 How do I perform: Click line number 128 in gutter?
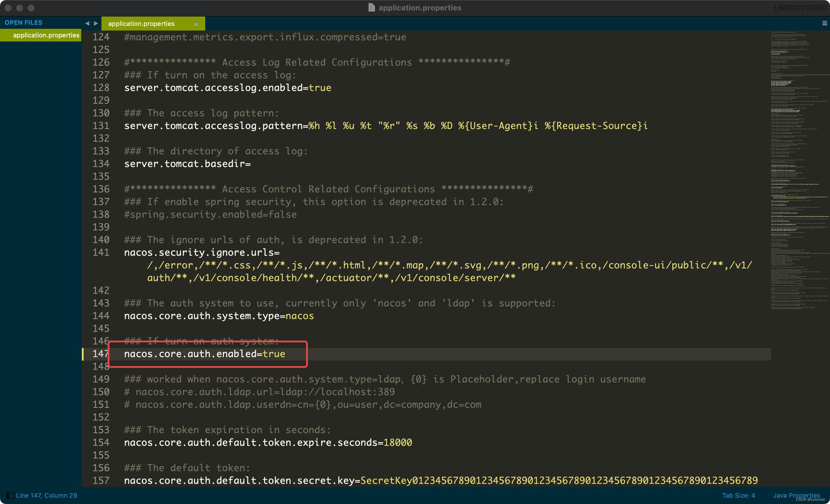(101, 88)
